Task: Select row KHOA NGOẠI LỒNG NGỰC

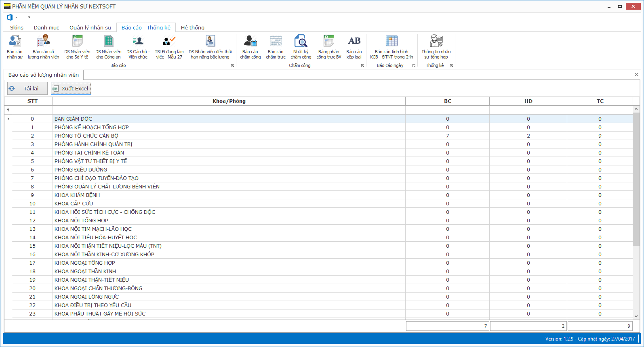Action: click(322, 297)
